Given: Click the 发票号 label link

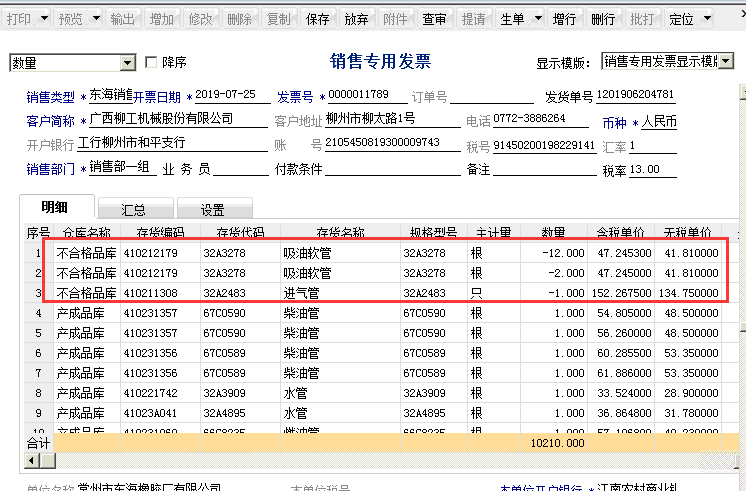Looking at the screenshot, I should tap(295, 97).
